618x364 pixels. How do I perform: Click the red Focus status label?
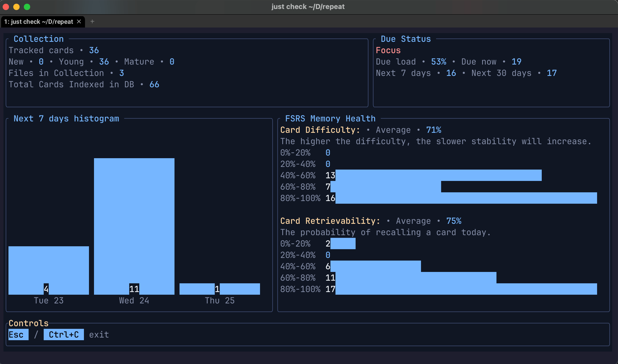[388, 50]
